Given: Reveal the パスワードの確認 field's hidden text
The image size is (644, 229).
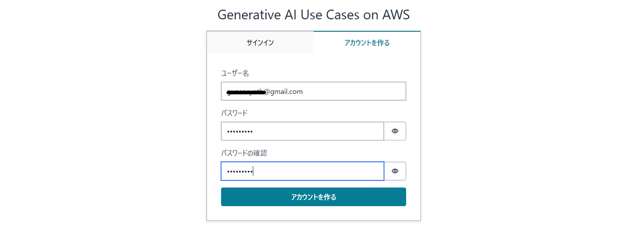Looking at the screenshot, I should [x=395, y=171].
